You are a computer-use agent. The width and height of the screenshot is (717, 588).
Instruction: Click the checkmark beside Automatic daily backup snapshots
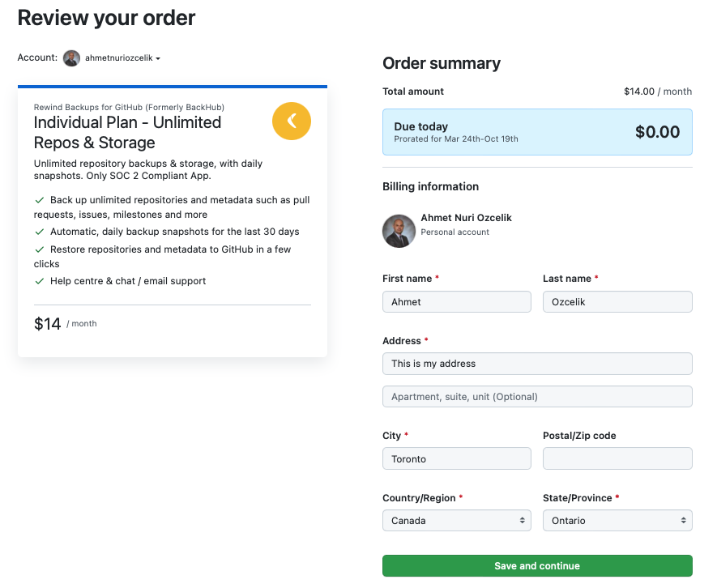(40, 232)
